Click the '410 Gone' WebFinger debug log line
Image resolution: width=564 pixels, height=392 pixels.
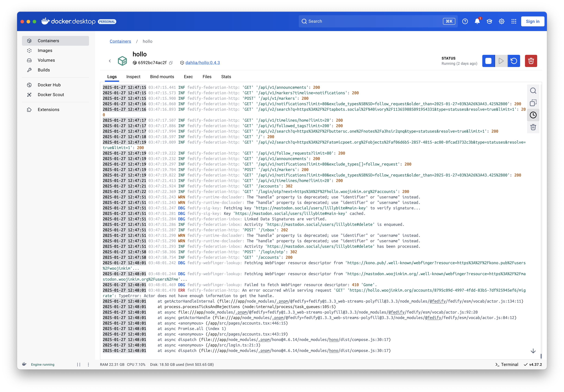coord(240,285)
